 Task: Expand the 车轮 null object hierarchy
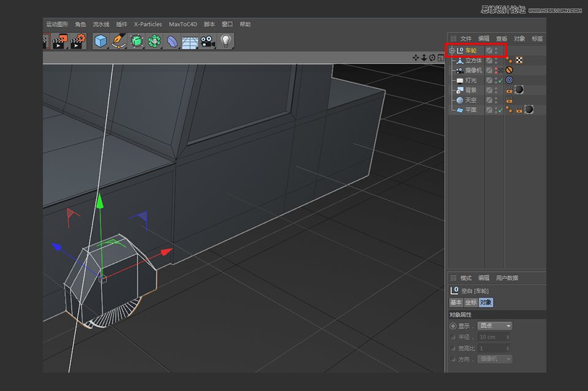(451, 51)
